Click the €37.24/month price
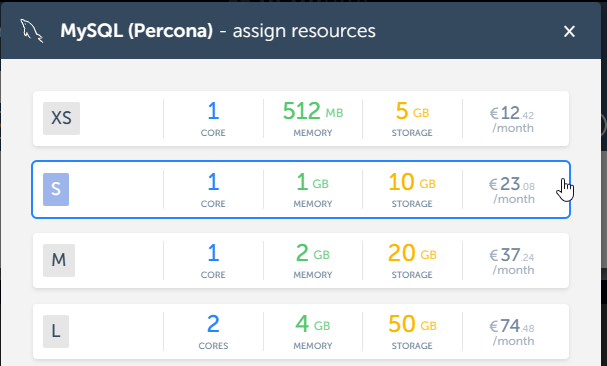Image resolution: width=607 pixels, height=366 pixels. click(x=512, y=261)
